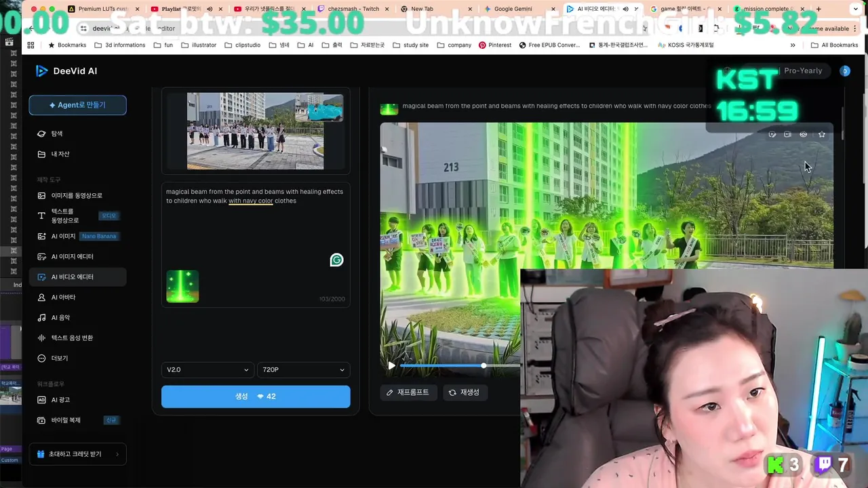The width and height of the screenshot is (868, 488).
Task: Play the generated result video
Action: coord(391,366)
